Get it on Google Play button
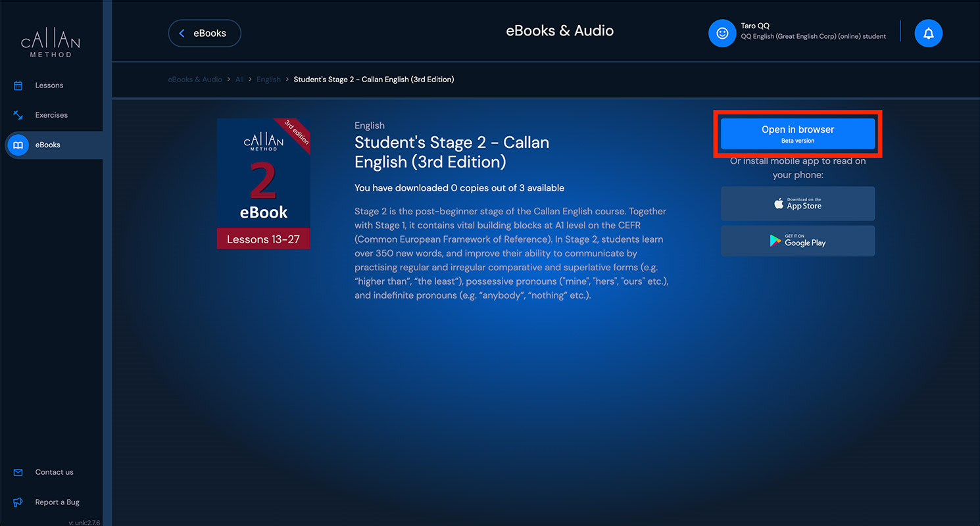Viewport: 980px width, 526px height. click(798, 241)
